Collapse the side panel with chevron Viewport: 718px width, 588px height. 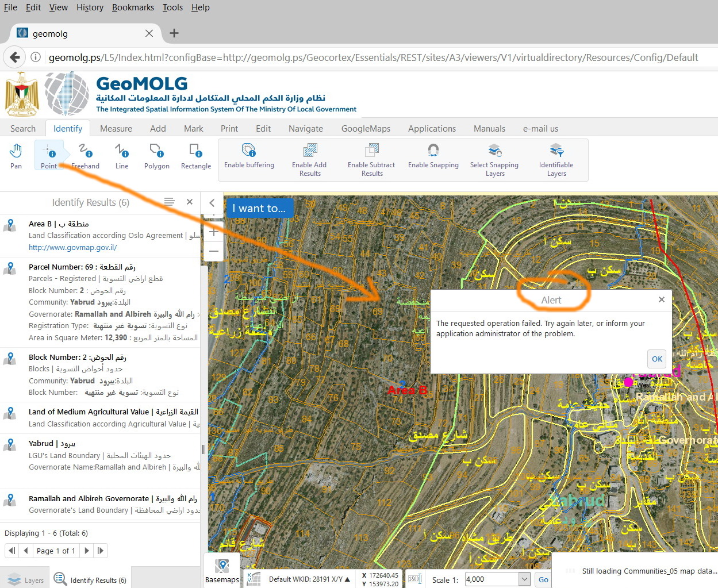212,203
